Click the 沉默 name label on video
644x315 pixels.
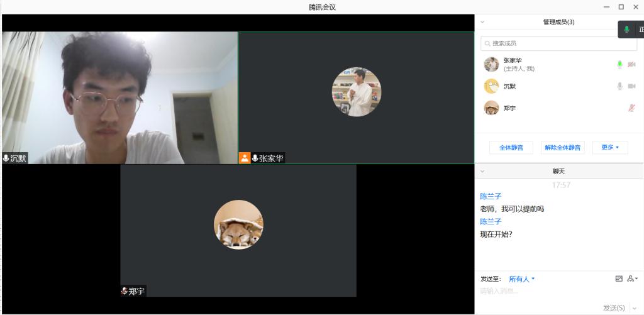(18, 158)
